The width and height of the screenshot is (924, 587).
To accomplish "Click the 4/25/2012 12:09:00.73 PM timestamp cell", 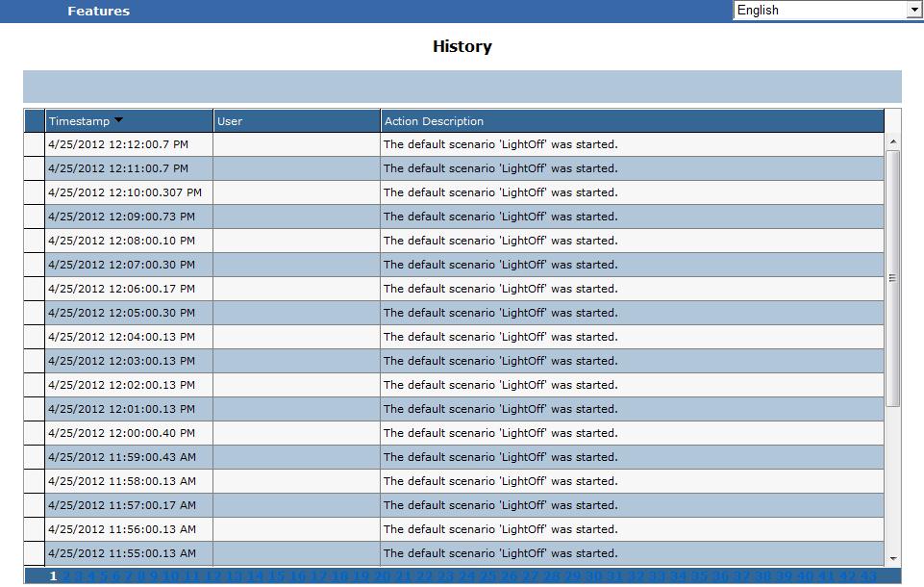I will click(x=121, y=217).
